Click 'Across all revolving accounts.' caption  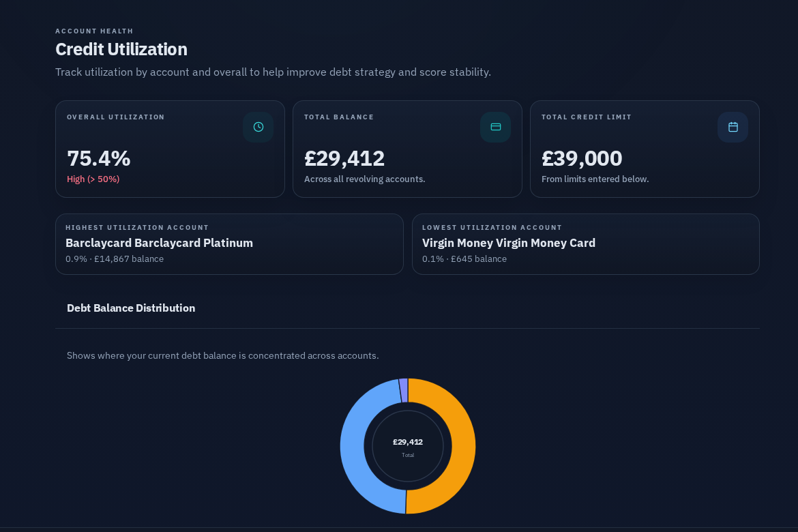(364, 179)
